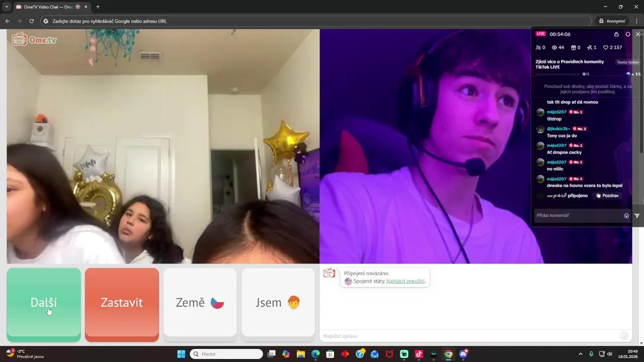Click the Ať dropne cecky comment
Image resolution: width=644 pixels, height=362 pixels.
pos(564,152)
